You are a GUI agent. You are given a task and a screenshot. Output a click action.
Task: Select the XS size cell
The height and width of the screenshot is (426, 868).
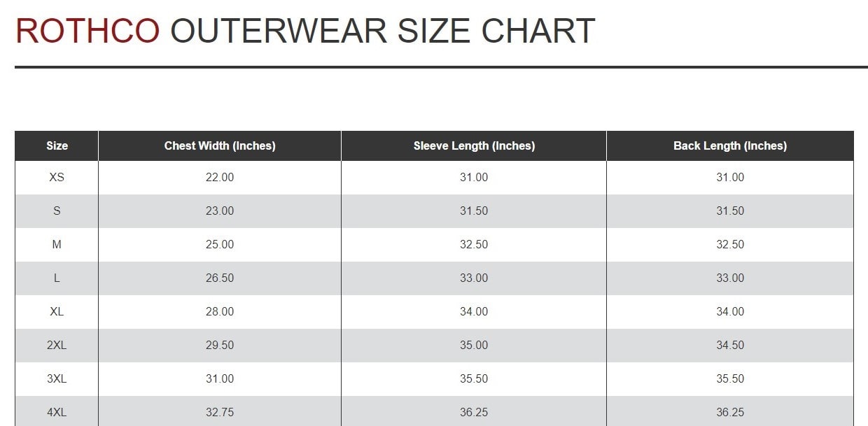tap(57, 178)
